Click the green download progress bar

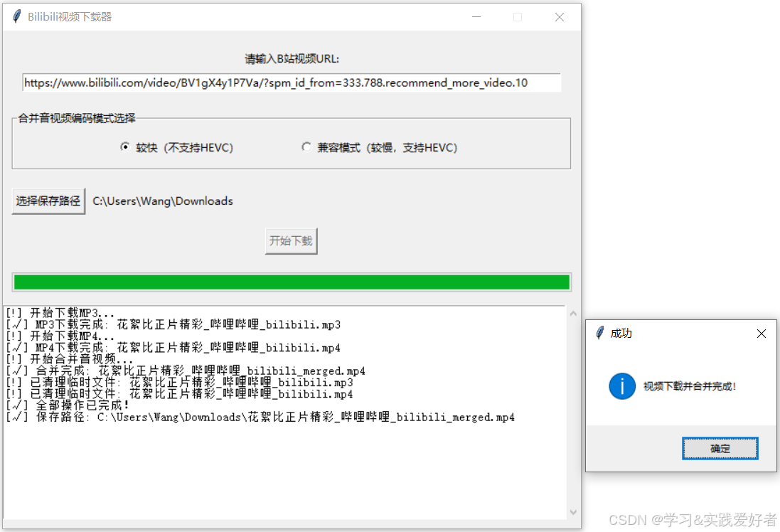(x=292, y=282)
